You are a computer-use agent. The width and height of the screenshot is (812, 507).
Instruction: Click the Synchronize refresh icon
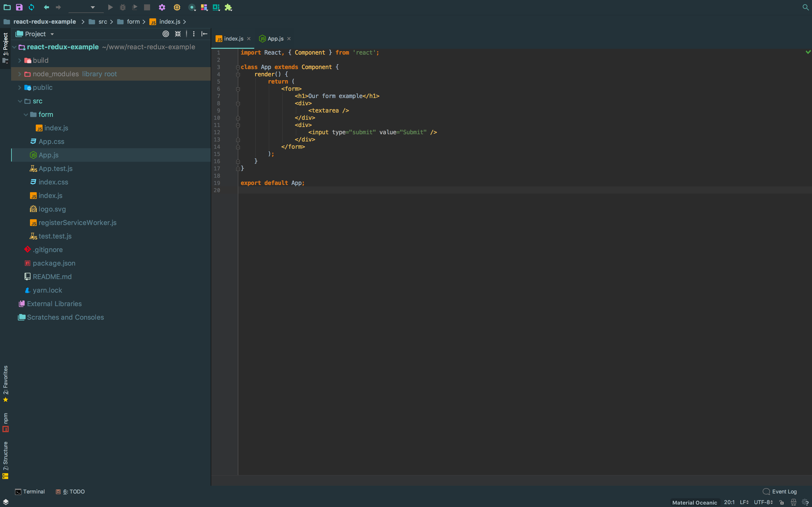(x=32, y=7)
